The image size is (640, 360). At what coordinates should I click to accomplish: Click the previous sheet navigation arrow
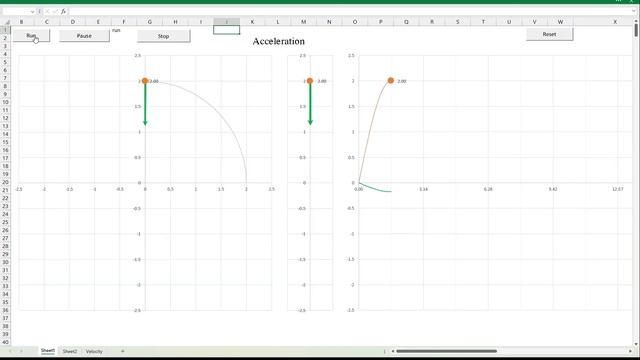(x=10, y=351)
